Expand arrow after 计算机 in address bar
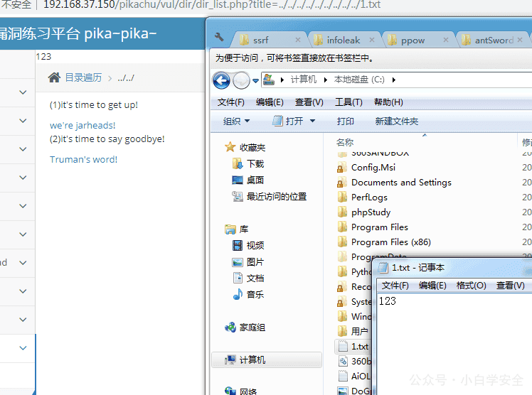 tap(325, 80)
